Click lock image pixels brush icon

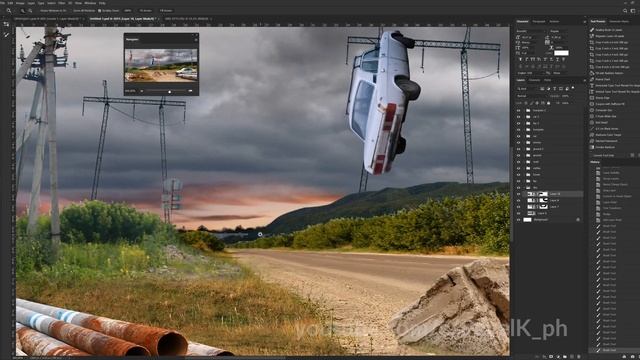531,103
